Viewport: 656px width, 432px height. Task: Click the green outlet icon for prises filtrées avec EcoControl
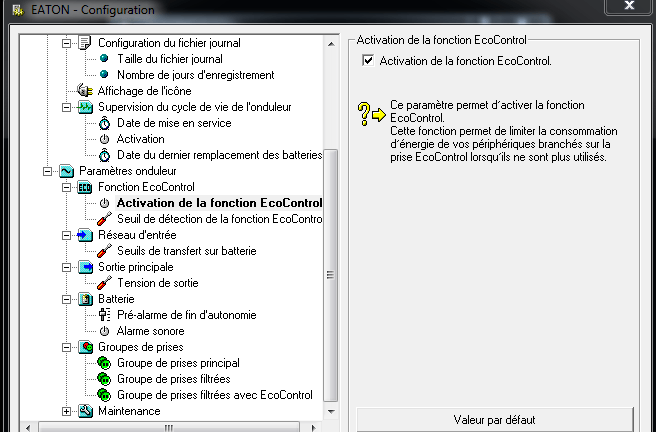[104, 395]
